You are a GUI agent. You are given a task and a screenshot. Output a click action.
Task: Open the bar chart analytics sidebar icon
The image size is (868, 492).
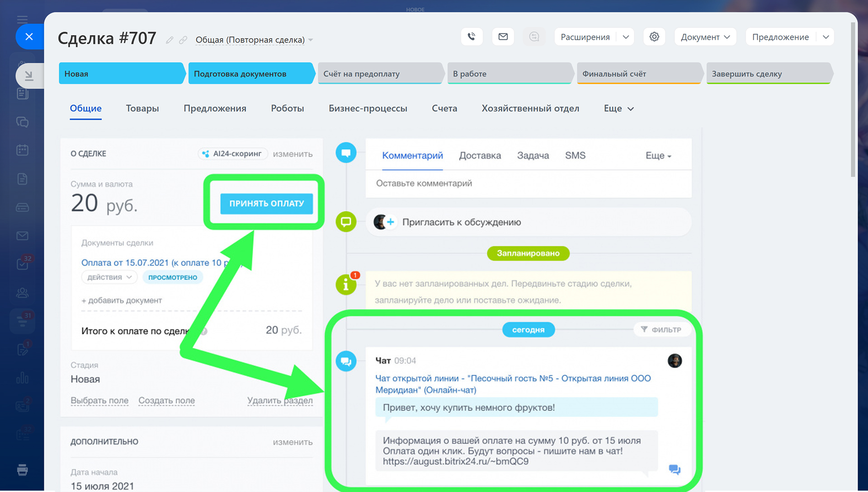(22, 378)
